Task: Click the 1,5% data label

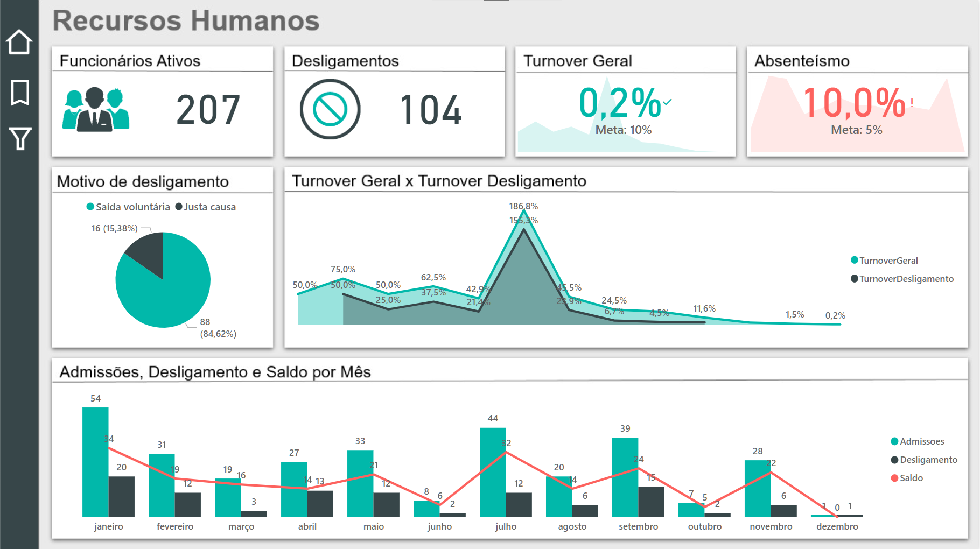Action: 795,314
